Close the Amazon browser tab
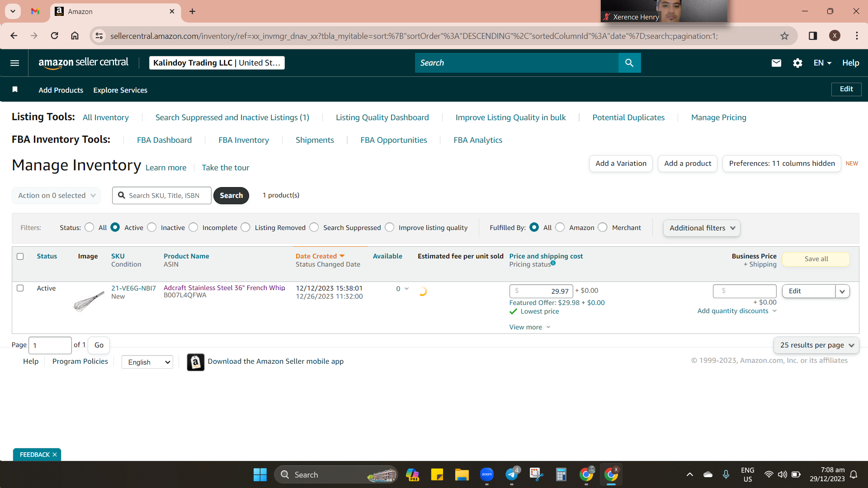This screenshot has width=868, height=488. coord(172,11)
